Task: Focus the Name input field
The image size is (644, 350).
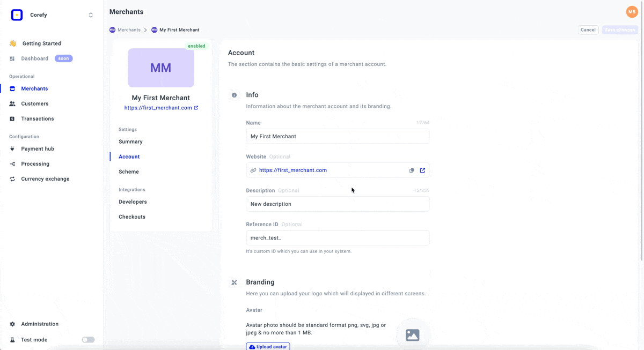Action: pos(338,136)
